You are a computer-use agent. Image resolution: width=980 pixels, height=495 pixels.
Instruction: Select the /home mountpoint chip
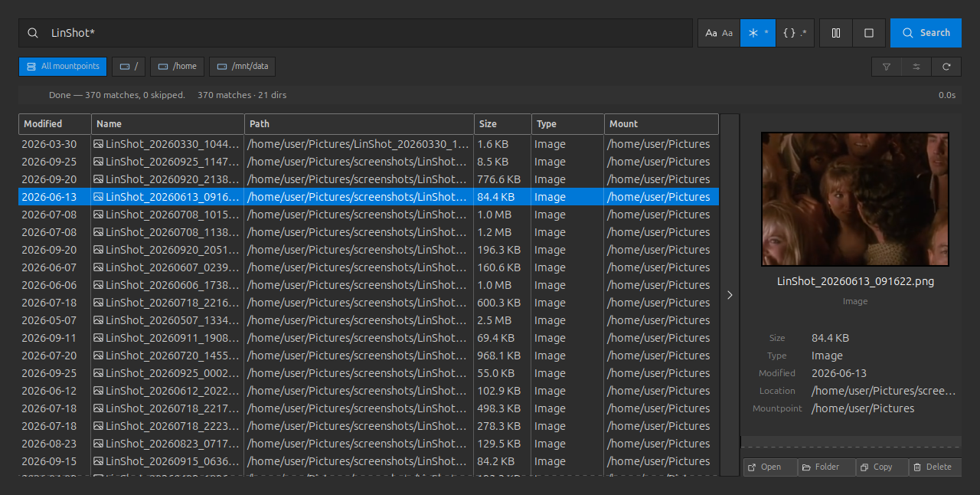pyautogui.click(x=177, y=67)
